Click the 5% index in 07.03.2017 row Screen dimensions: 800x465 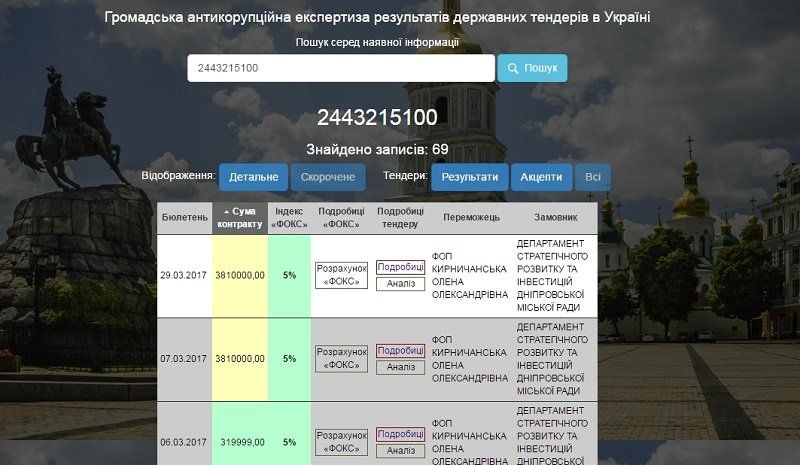(x=289, y=359)
